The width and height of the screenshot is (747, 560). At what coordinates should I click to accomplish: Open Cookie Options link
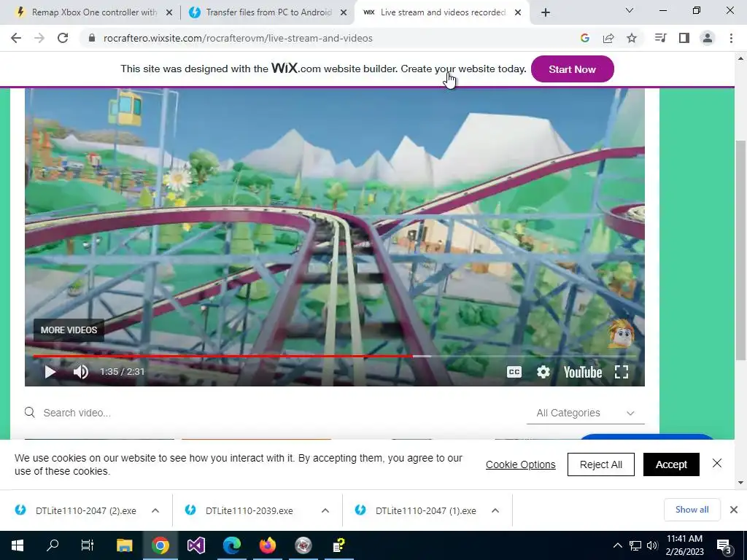point(520,464)
